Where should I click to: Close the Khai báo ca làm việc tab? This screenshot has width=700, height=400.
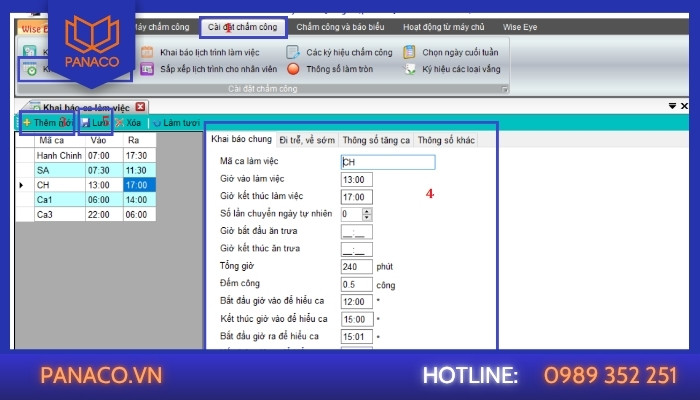point(141,107)
